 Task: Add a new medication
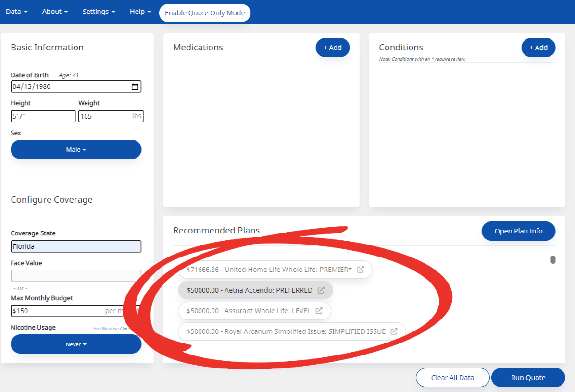[x=332, y=48]
